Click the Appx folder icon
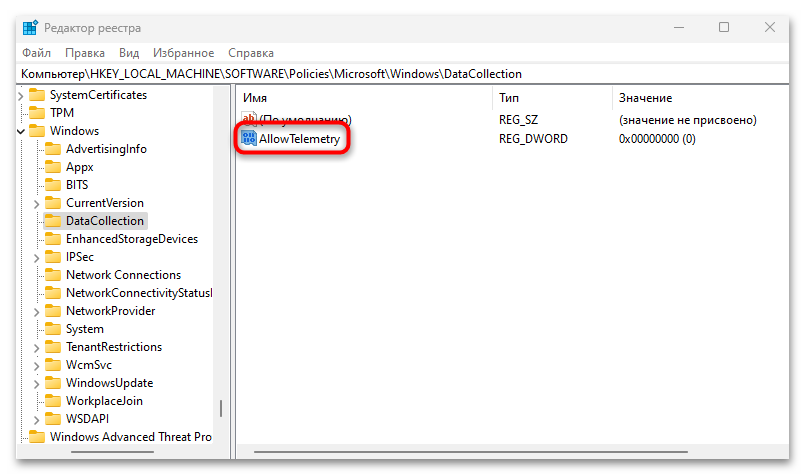Screen dimensions: 805x475 point(53,167)
